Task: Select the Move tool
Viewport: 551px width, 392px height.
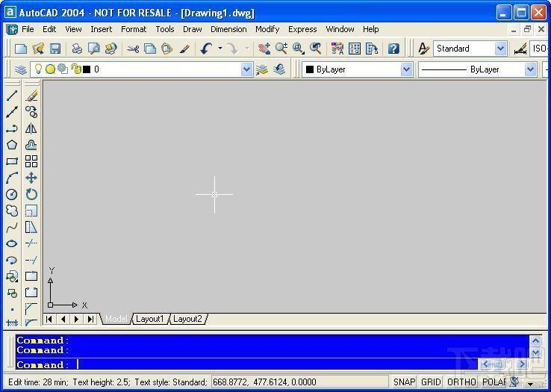Action: [x=31, y=178]
